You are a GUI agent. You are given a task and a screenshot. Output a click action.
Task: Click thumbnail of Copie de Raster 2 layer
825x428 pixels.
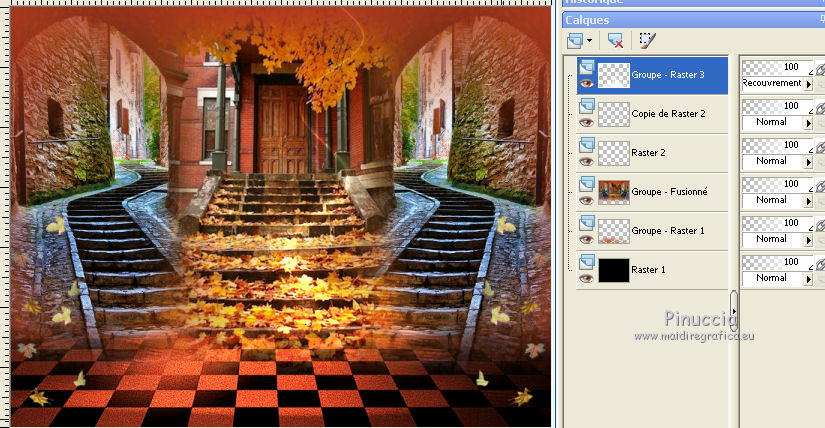click(613, 114)
